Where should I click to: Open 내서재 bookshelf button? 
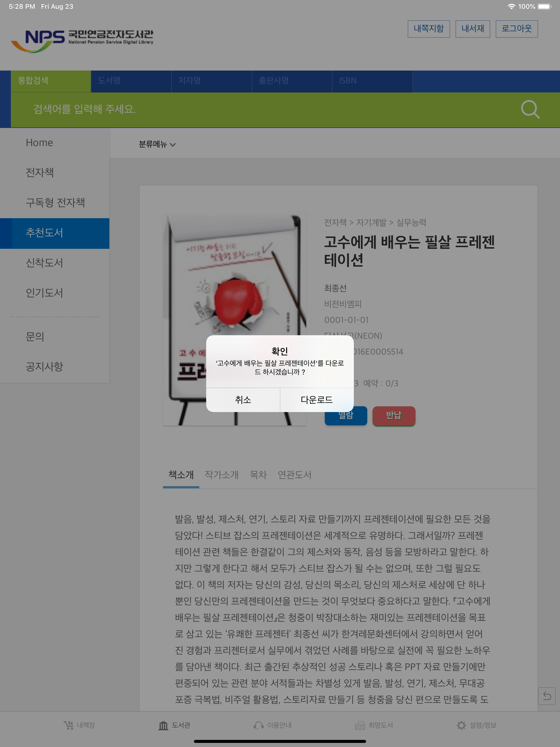(x=472, y=29)
